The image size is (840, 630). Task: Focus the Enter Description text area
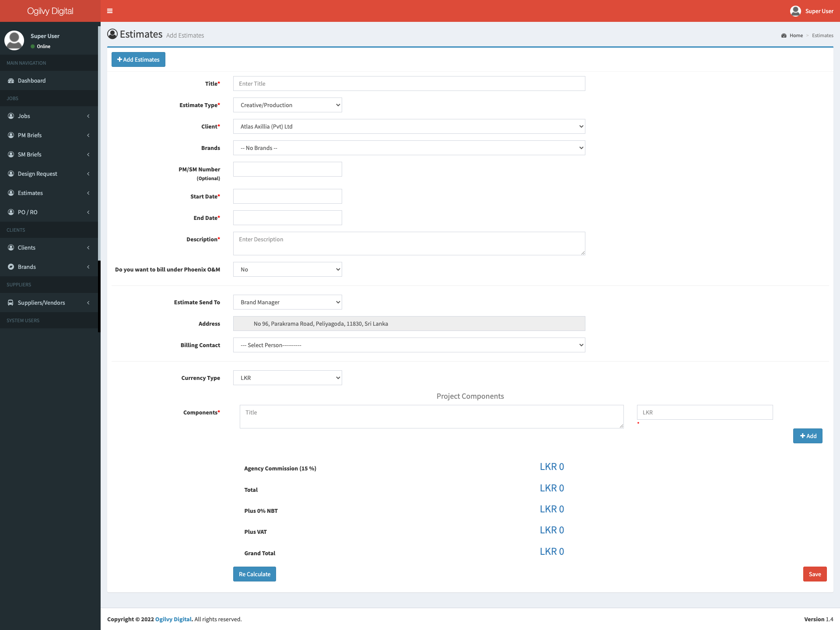[409, 244]
